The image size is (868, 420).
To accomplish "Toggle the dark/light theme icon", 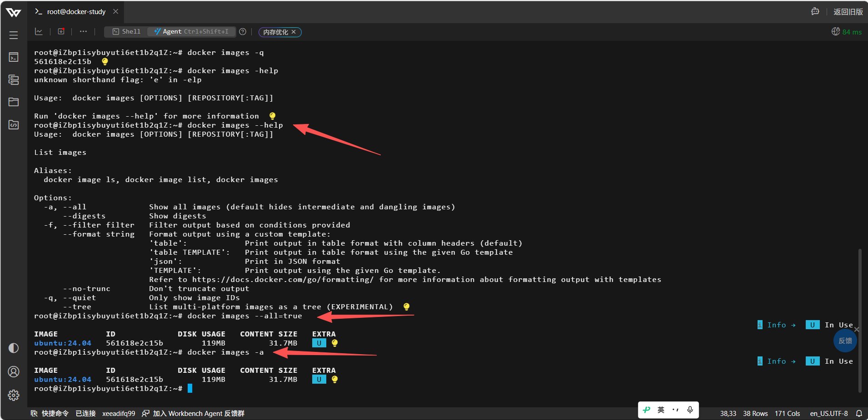I will click(14, 348).
